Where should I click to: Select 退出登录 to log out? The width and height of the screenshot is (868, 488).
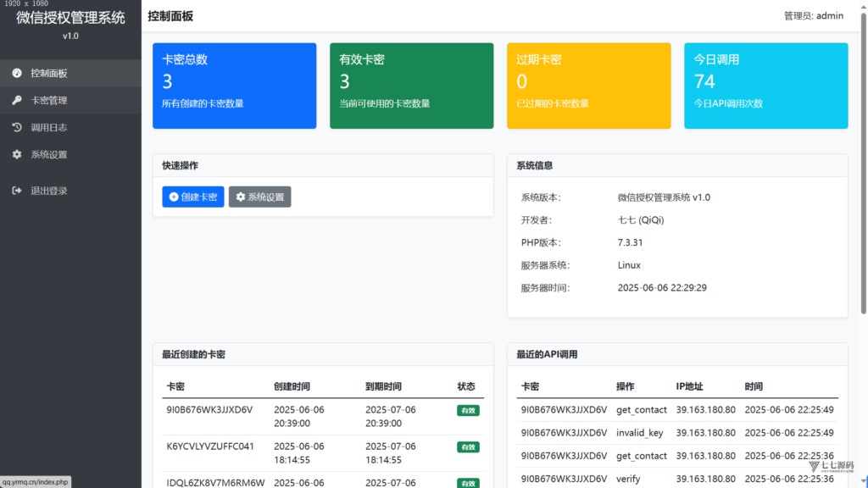coord(71,191)
